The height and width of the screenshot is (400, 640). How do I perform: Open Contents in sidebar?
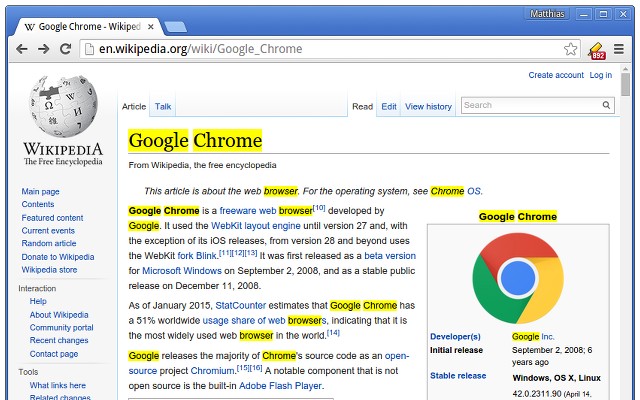tap(38, 204)
